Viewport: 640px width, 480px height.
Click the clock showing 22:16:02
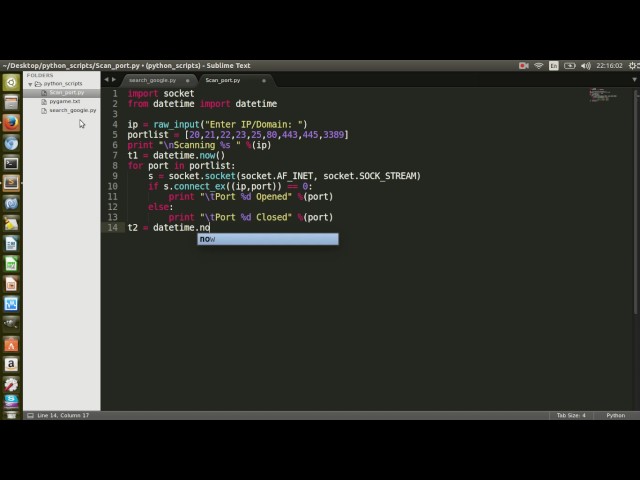609,66
